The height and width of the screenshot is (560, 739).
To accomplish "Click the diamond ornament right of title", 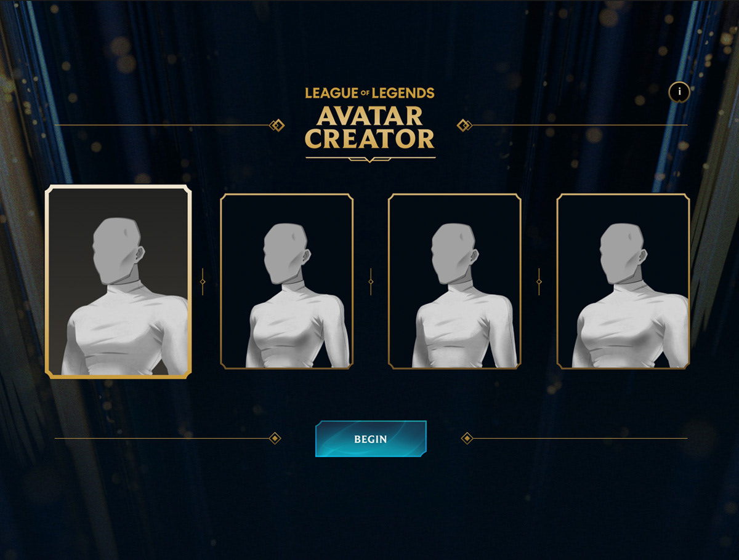I will click(x=464, y=126).
